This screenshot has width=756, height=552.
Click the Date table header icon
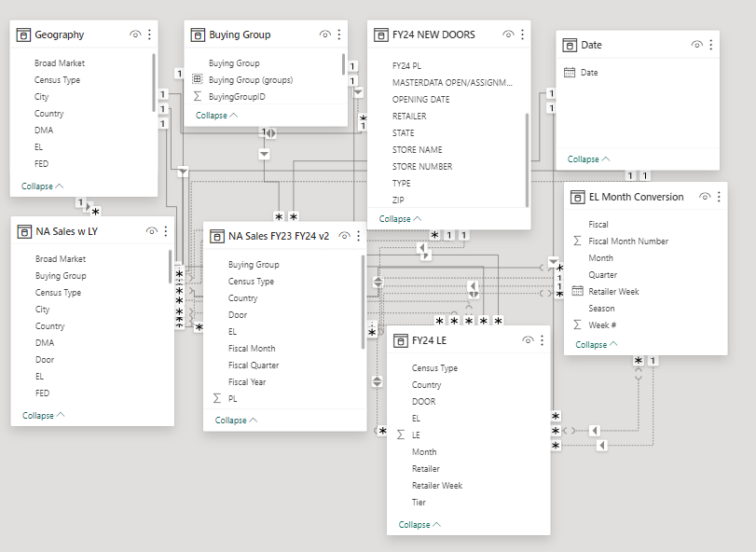[x=570, y=45]
